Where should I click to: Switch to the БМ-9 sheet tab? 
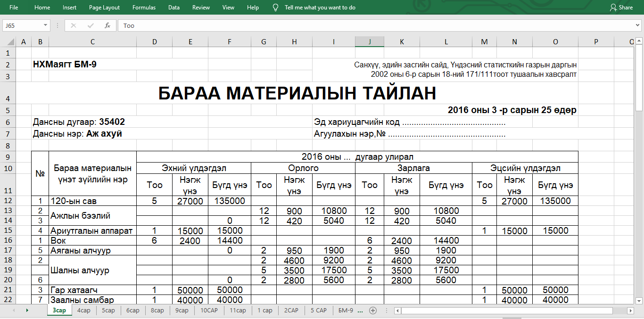(x=346, y=311)
